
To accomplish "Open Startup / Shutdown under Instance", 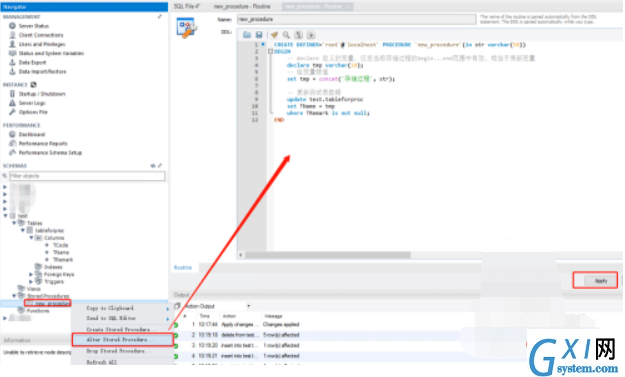I will tap(42, 94).
